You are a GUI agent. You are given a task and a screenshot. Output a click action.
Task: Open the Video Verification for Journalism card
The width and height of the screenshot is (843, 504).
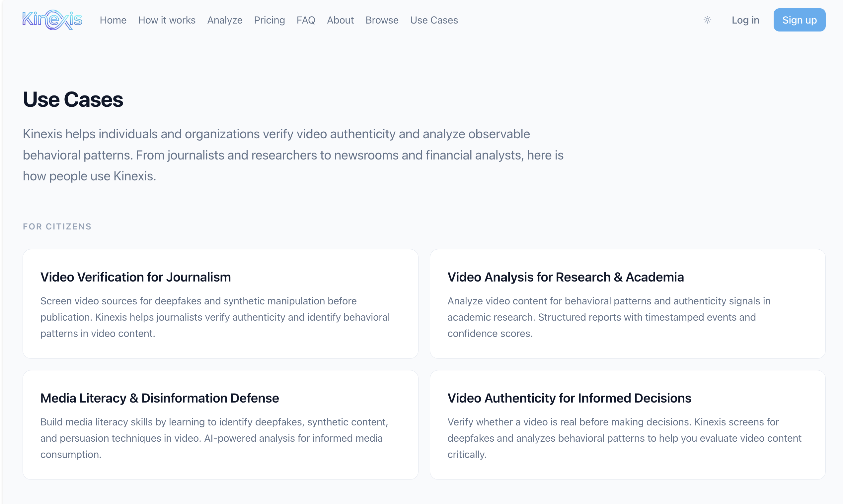click(220, 304)
